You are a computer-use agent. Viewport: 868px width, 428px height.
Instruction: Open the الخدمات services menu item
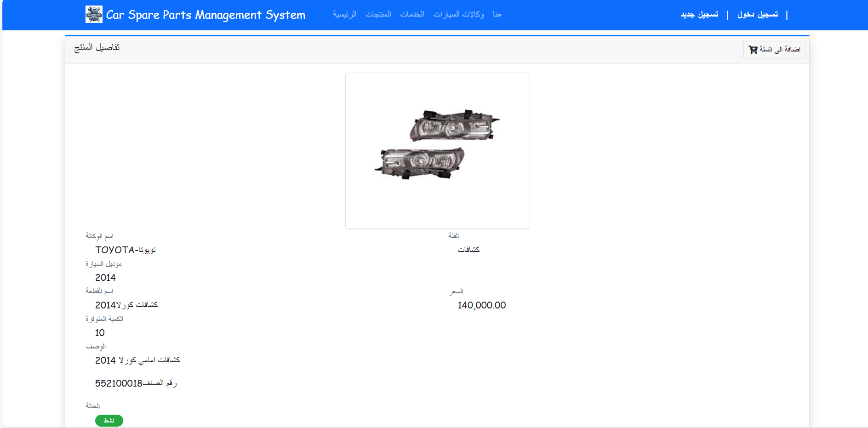pyautogui.click(x=412, y=14)
